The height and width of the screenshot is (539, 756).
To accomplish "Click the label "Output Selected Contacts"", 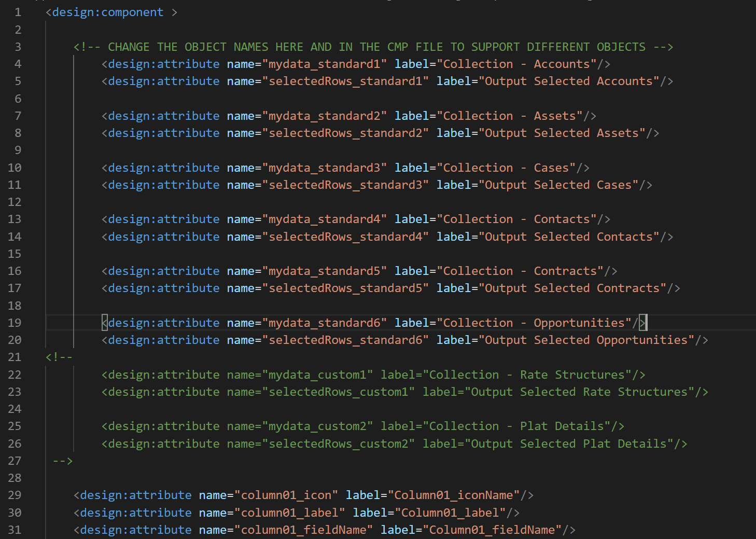I will (x=569, y=237).
